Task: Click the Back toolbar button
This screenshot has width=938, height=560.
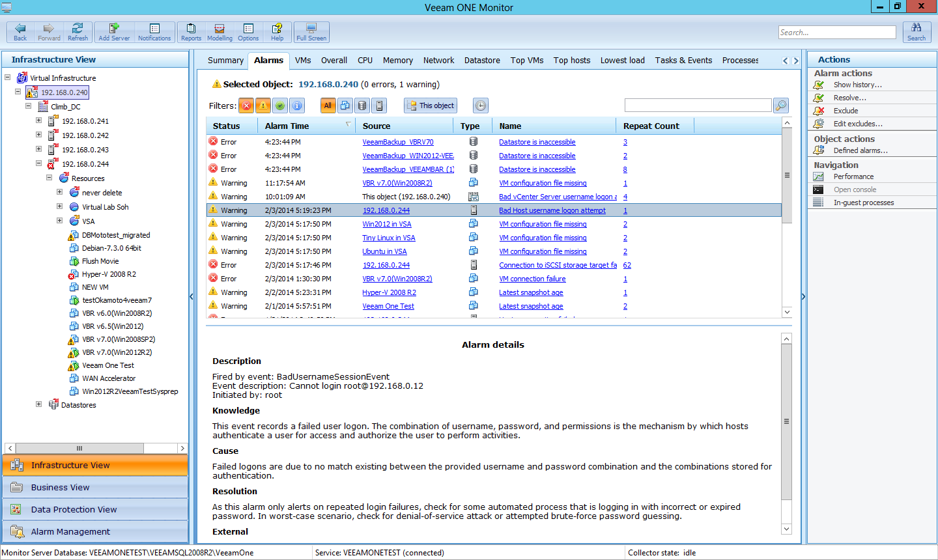Action: coord(21,32)
